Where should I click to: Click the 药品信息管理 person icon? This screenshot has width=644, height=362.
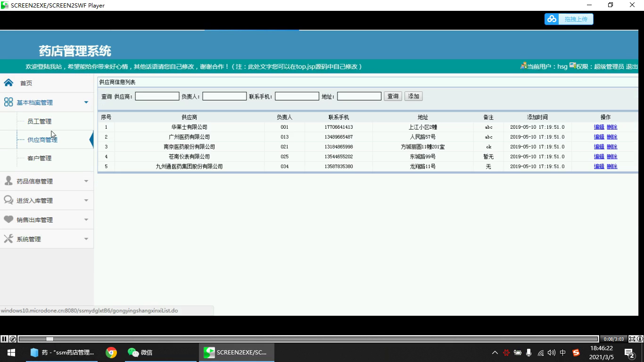[8, 181]
